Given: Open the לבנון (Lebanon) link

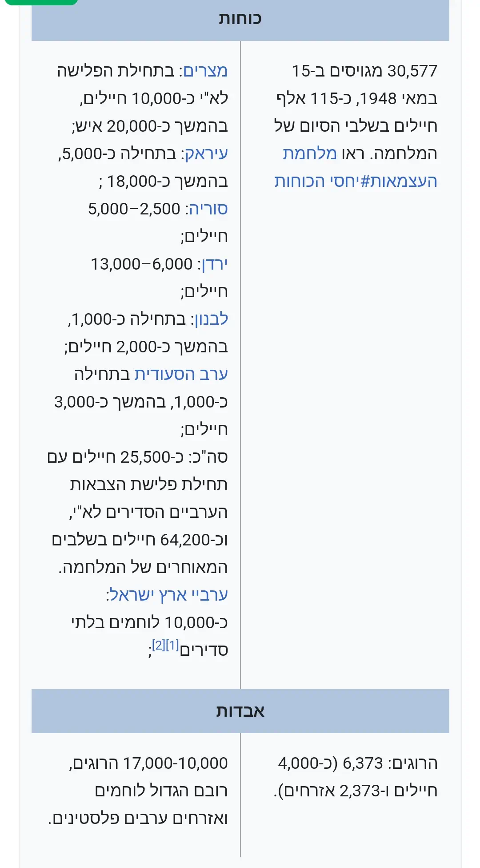Looking at the screenshot, I should [211, 319].
